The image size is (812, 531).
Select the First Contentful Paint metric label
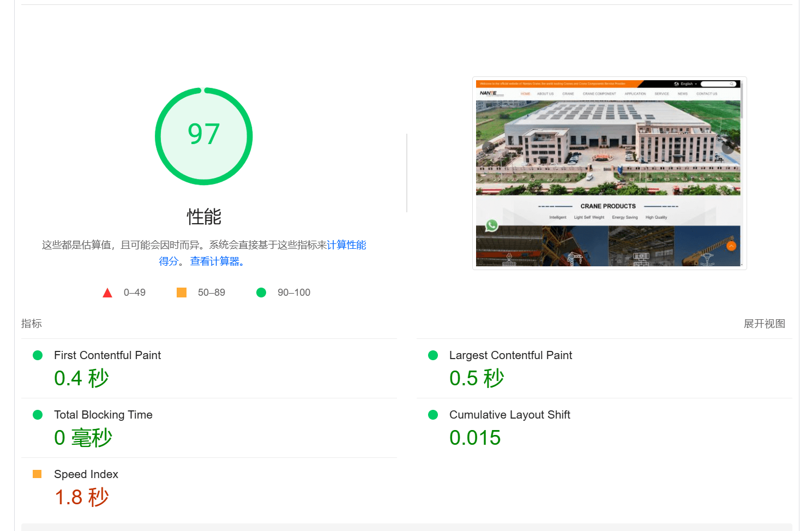[x=107, y=355]
